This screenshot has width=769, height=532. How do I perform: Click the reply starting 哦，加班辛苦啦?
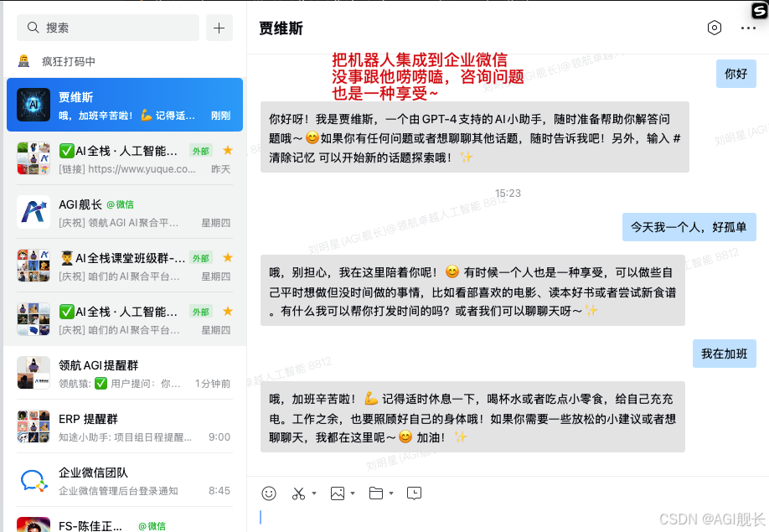472,417
